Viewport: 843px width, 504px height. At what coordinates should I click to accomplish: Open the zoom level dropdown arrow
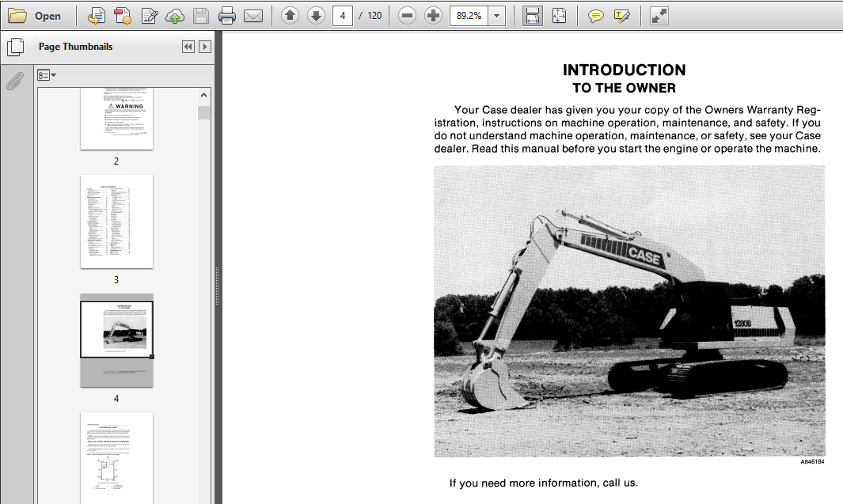pyautogui.click(x=497, y=16)
